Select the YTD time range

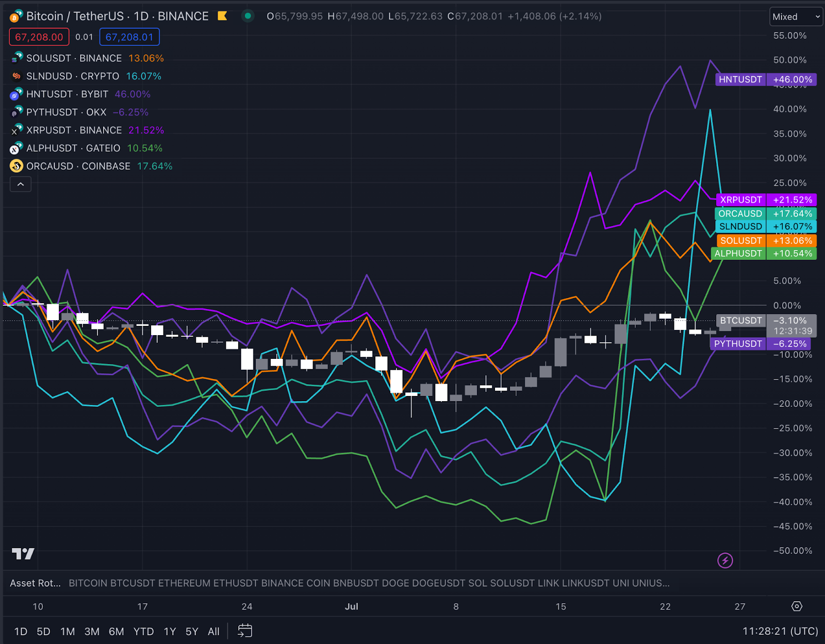pos(143,631)
